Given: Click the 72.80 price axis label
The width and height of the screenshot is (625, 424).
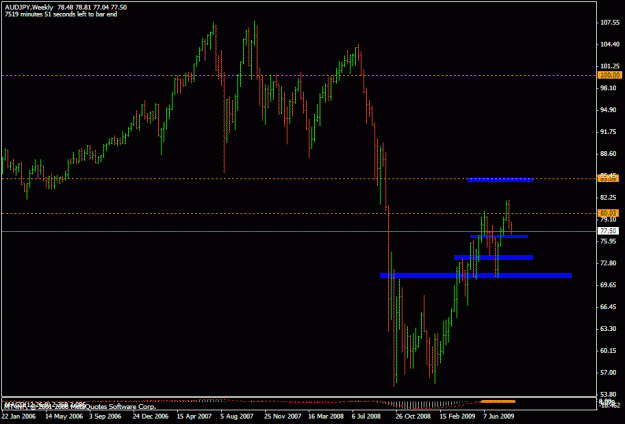Looking at the screenshot, I should pos(610,263).
